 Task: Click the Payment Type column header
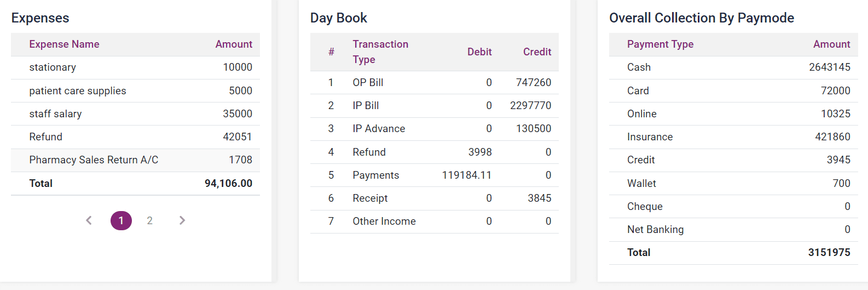coord(660,44)
